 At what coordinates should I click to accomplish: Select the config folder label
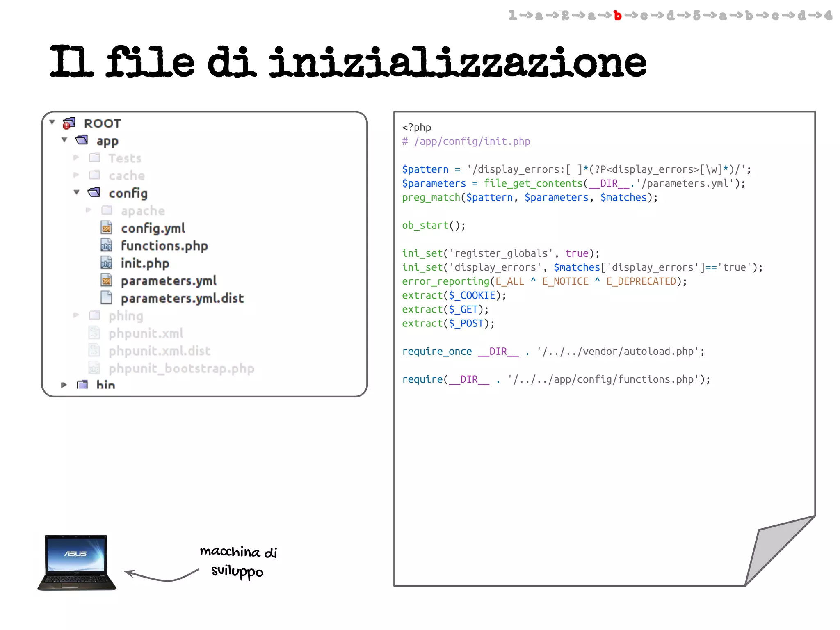[x=128, y=193]
